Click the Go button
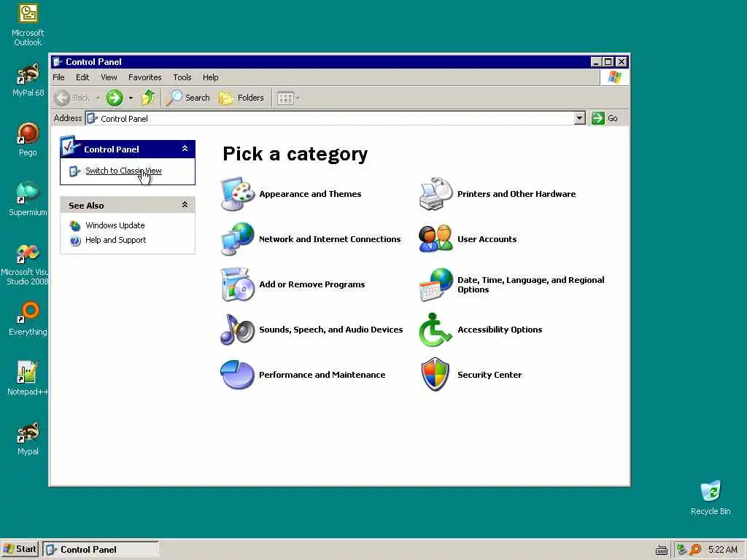The width and height of the screenshot is (747, 560). pos(605,118)
